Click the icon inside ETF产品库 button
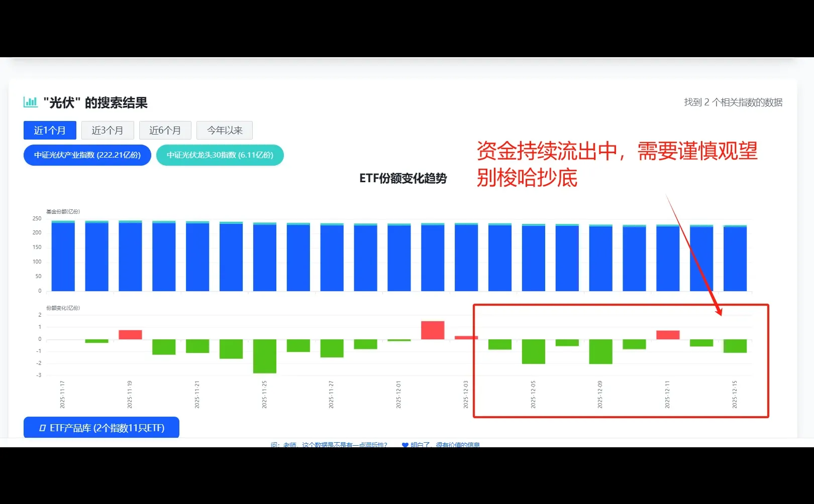This screenshot has width=814, height=504. click(42, 428)
